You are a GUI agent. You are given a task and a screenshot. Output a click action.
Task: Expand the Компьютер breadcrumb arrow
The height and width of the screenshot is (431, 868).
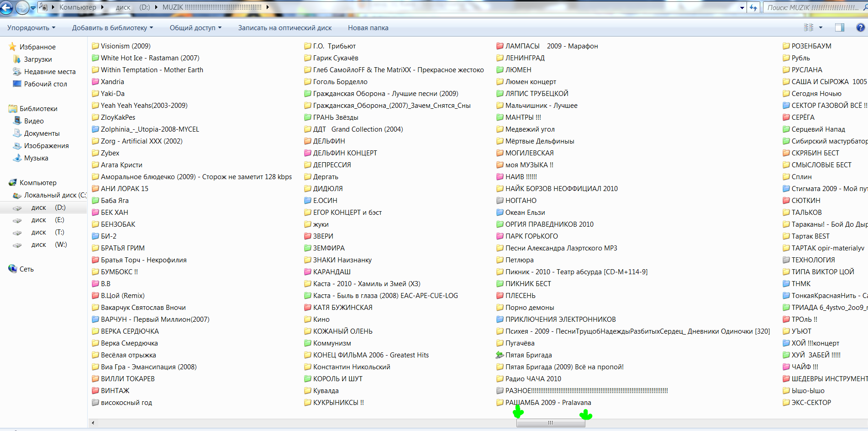tap(102, 7)
